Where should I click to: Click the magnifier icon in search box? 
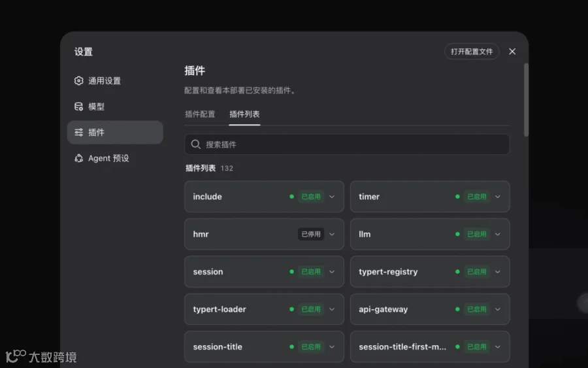[x=196, y=144]
